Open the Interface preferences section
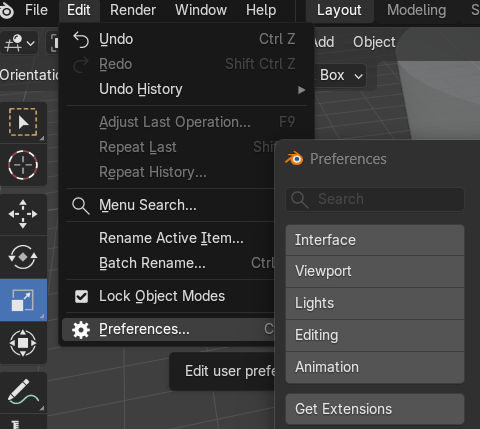The height and width of the screenshot is (429, 480). coord(375,240)
